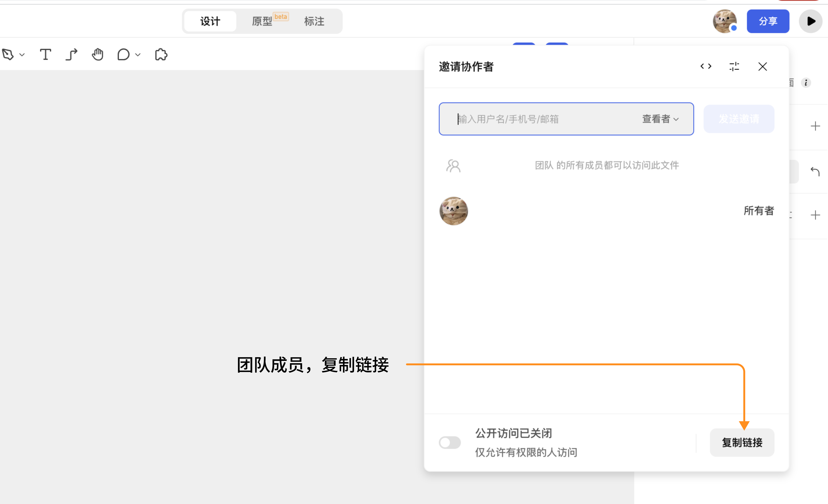828x504 pixels.
Task: Expand the Pen tool options chevron
Action: [22, 55]
